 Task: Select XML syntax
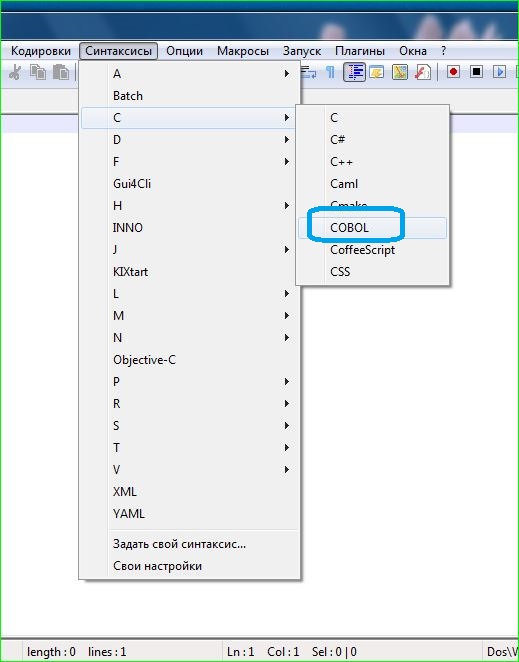tap(190, 491)
